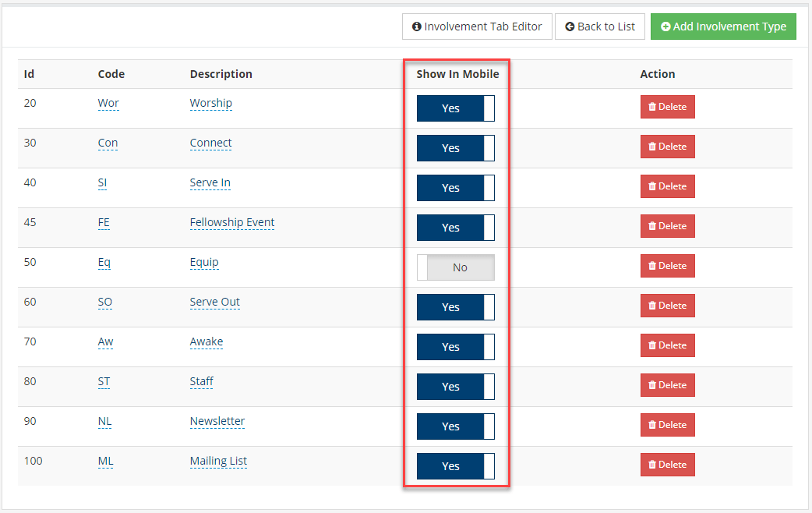Viewport: 812px width, 513px height.
Task: Open the Involvement Tab Editor
Action: (477, 27)
